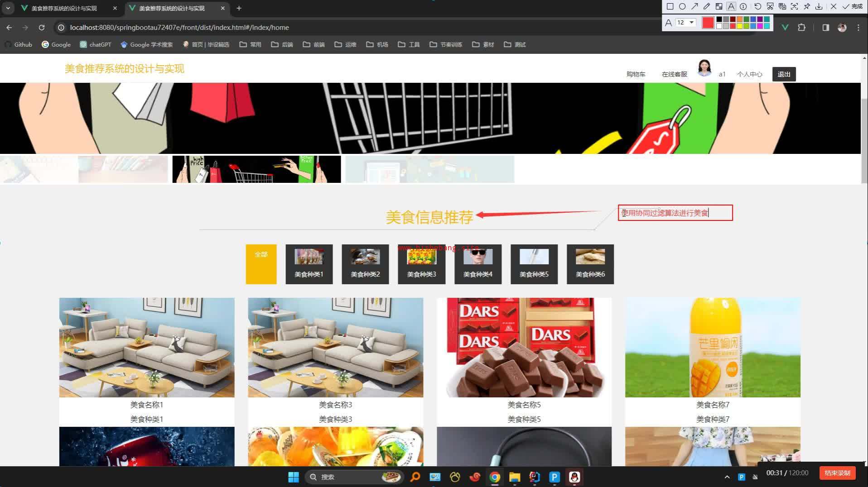Screen dimensions: 868x487
Task: Select the numbered marker tool
Action: click(x=743, y=6)
